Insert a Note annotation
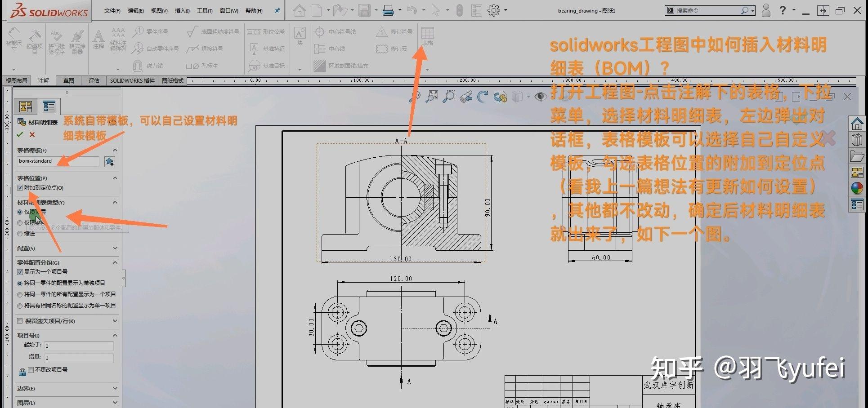This screenshot has width=868, height=408. [98, 40]
